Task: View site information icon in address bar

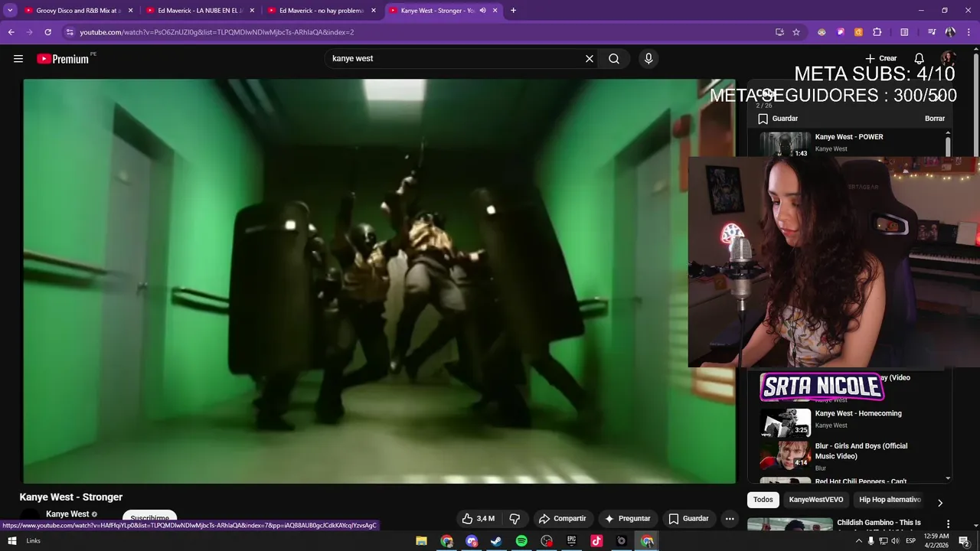Action: click(x=70, y=32)
